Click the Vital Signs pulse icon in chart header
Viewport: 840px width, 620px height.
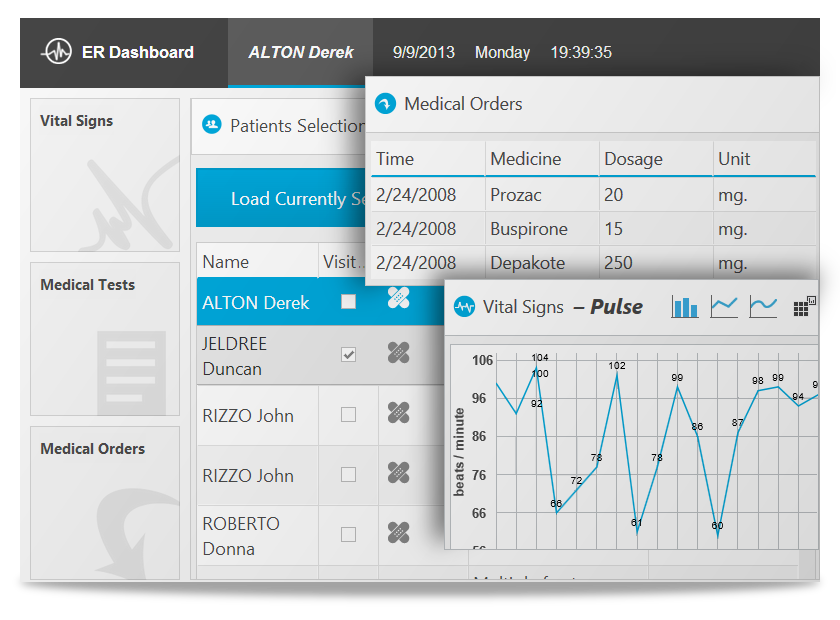[x=464, y=307]
